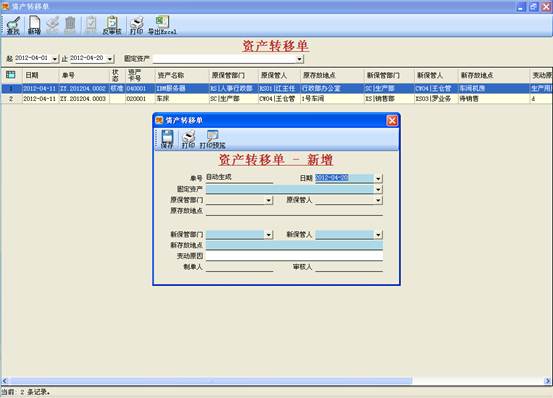Open the end date 2012-04-20 dropdown
Viewport: 553px width, 398px height.
coord(110,59)
